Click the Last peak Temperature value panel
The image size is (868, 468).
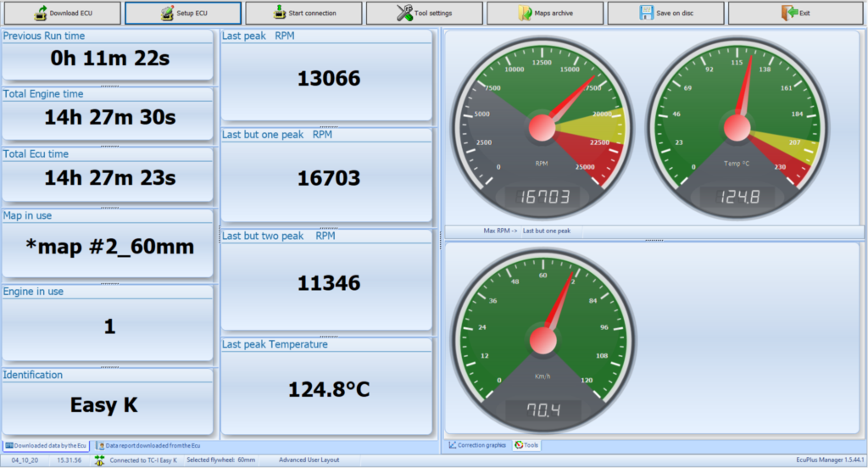(329, 389)
